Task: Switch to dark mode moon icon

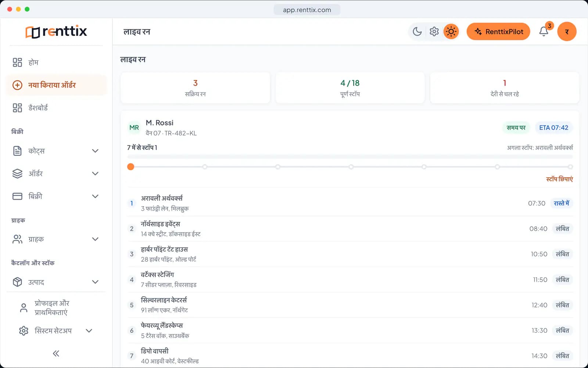Action: tap(417, 32)
